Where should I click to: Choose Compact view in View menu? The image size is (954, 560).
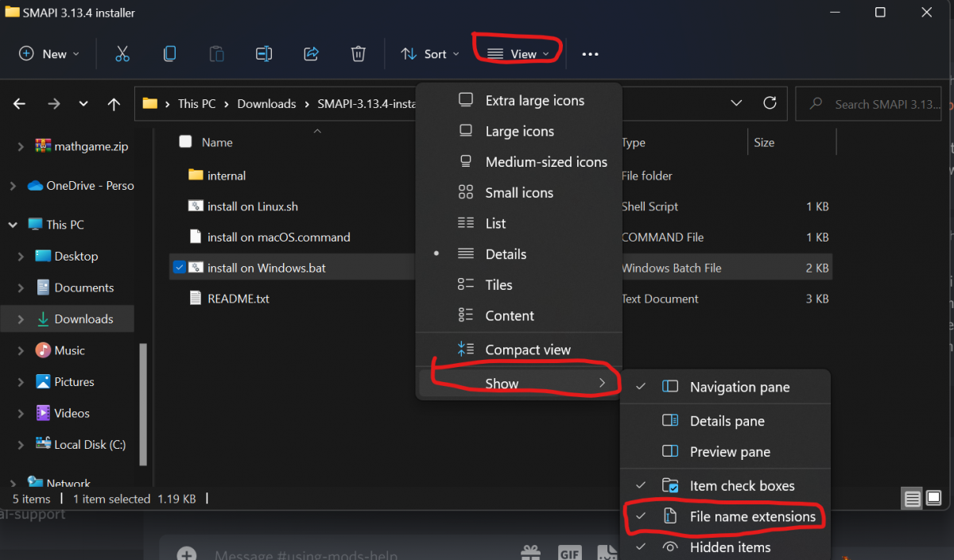527,350
